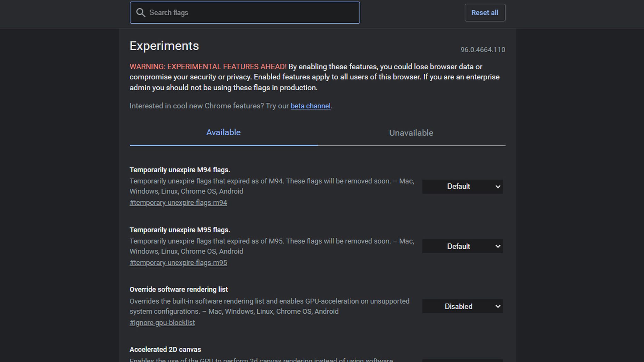Click the #ignore-gpu-blocklist permalink
The image size is (644, 362).
coord(162,322)
